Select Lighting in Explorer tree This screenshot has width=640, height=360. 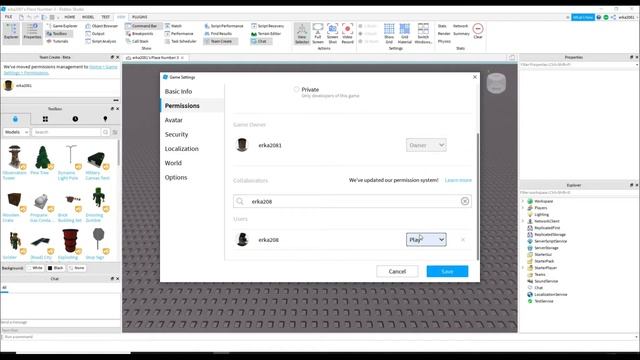(x=541, y=215)
